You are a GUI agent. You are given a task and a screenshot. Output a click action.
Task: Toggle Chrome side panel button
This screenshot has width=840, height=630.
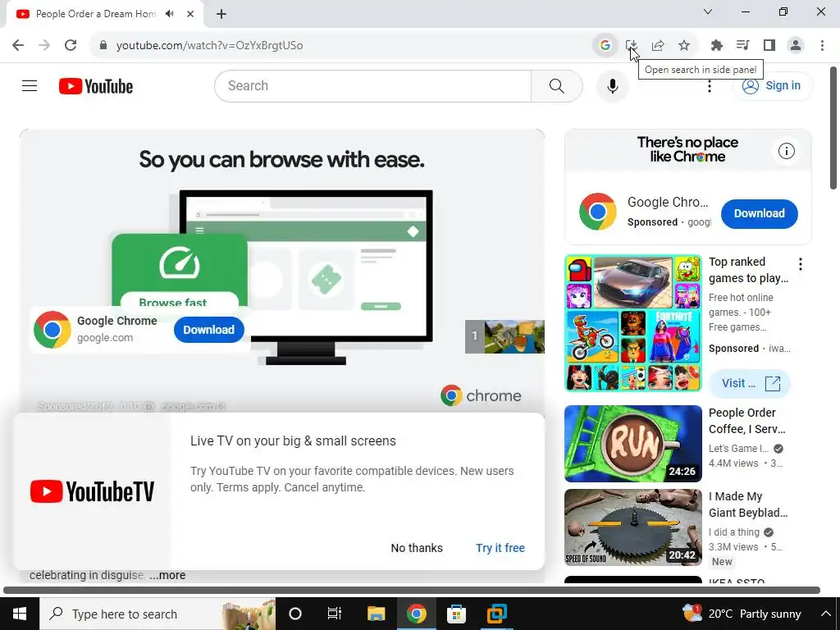coord(769,45)
